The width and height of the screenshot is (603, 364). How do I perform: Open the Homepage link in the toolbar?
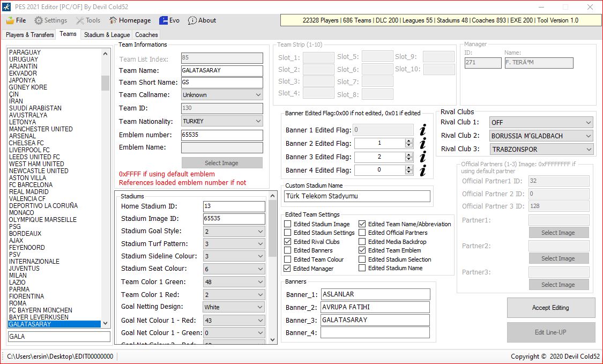pos(130,20)
